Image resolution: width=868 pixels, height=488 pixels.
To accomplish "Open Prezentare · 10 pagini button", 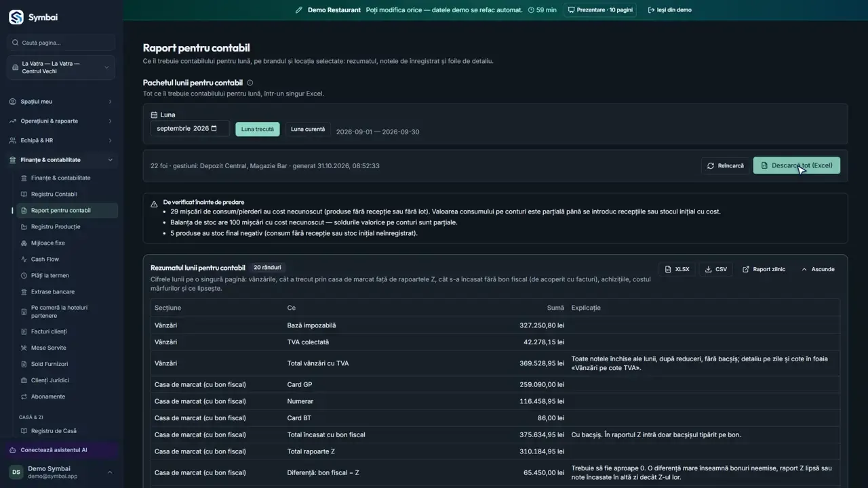I will tap(600, 10).
